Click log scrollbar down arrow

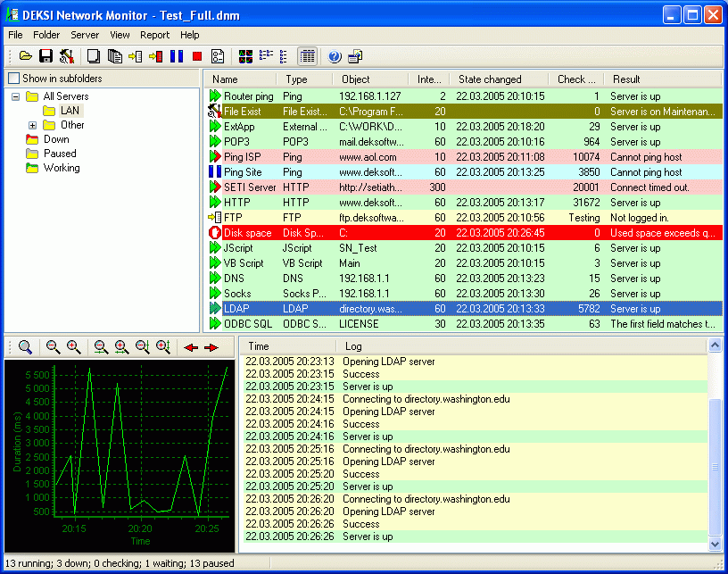coord(715,544)
